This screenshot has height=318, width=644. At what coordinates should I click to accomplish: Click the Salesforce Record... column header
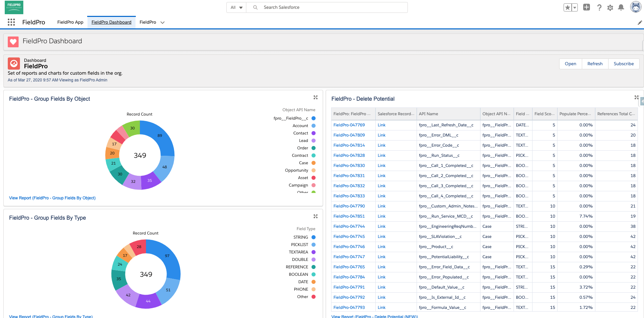click(396, 114)
